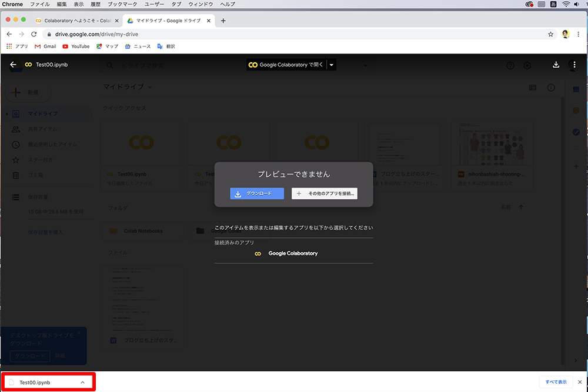Click Google Colaboratory で開く button
The width and height of the screenshot is (588, 392).
286,65
